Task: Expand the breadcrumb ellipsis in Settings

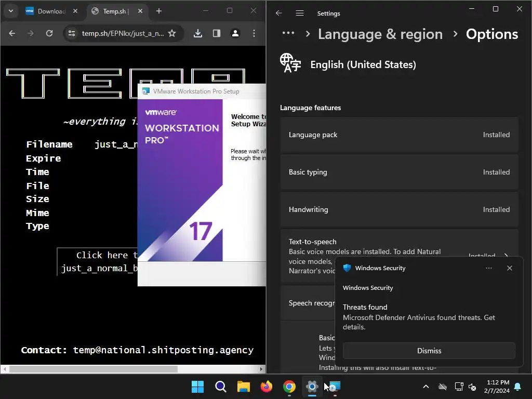Action: [x=288, y=33]
